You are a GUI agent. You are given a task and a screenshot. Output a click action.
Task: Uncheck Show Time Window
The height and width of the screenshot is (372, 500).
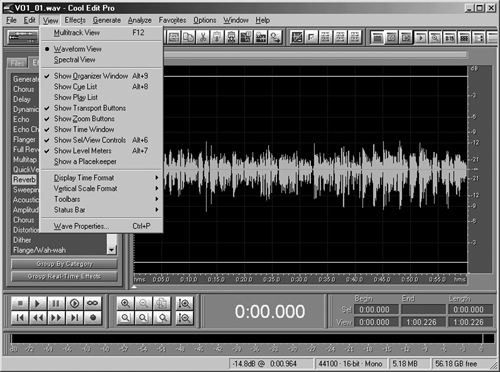pyautogui.click(x=101, y=129)
